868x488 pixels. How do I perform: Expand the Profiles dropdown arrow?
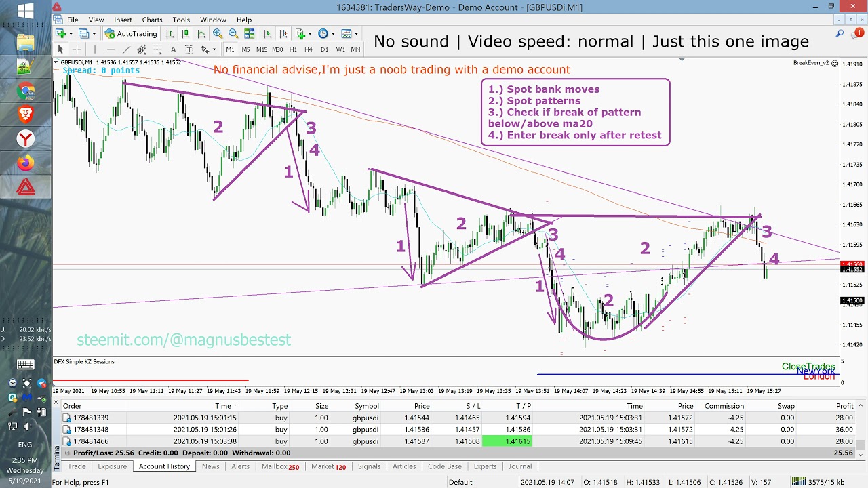pos(94,33)
